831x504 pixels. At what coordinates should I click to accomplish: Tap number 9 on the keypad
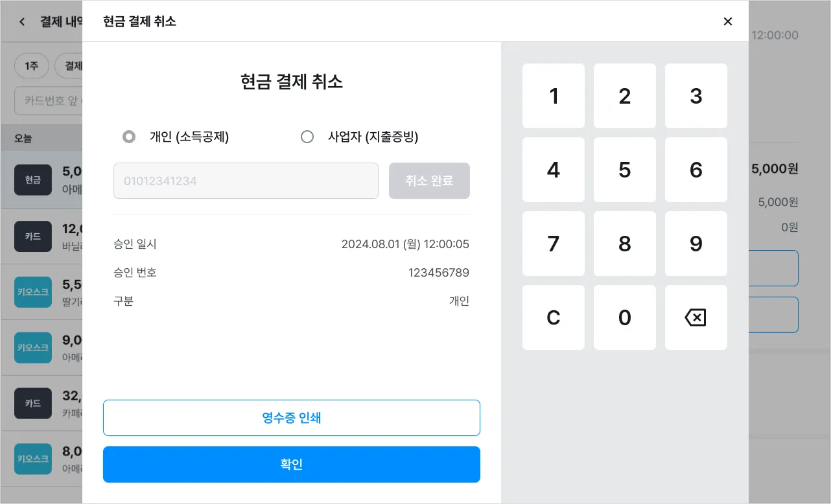point(696,244)
